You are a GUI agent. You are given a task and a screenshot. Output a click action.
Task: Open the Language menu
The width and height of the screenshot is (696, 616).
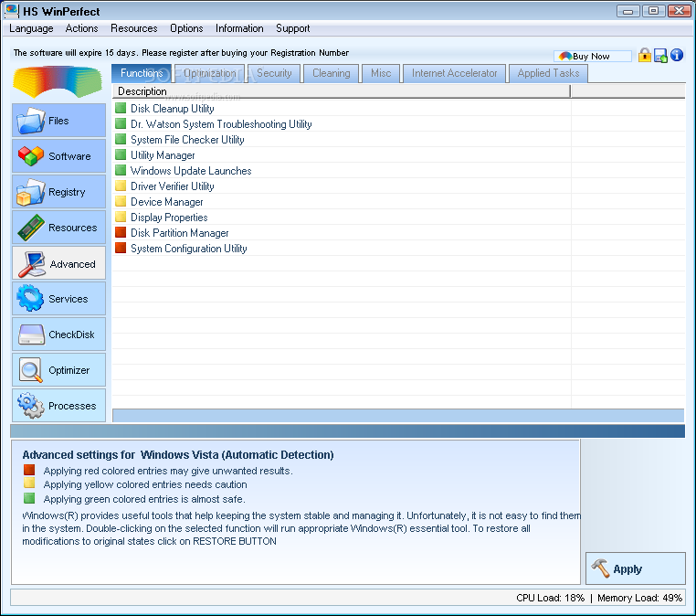coord(31,28)
